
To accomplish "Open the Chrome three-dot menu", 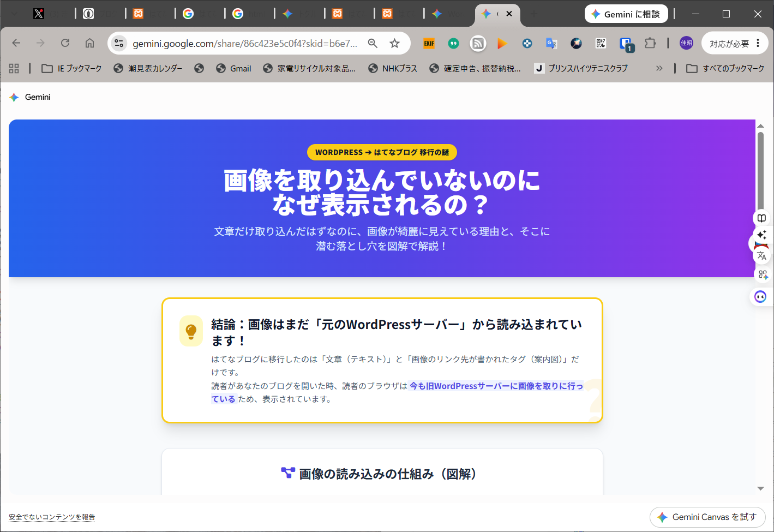I will point(758,43).
